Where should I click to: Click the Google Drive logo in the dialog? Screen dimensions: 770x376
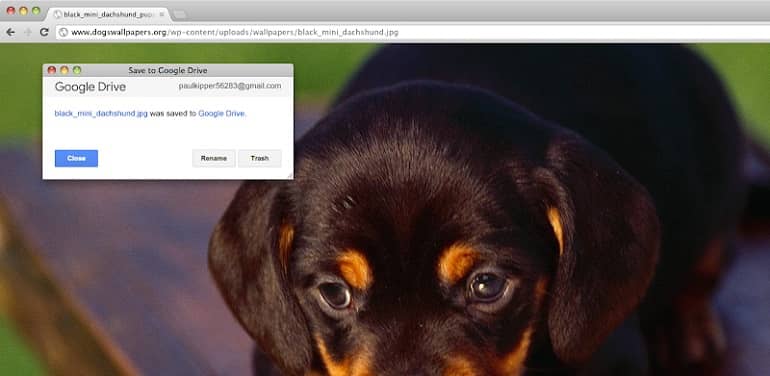[90, 87]
